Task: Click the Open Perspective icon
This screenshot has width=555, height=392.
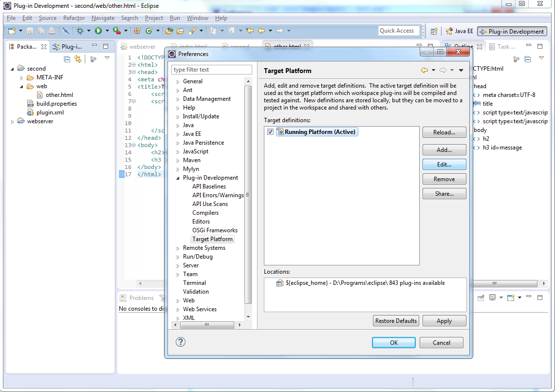Action: click(434, 31)
